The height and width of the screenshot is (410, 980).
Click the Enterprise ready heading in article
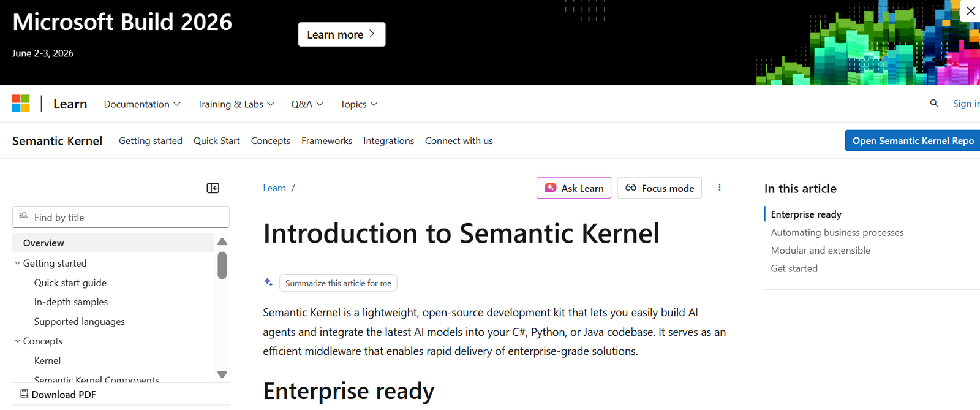click(349, 391)
